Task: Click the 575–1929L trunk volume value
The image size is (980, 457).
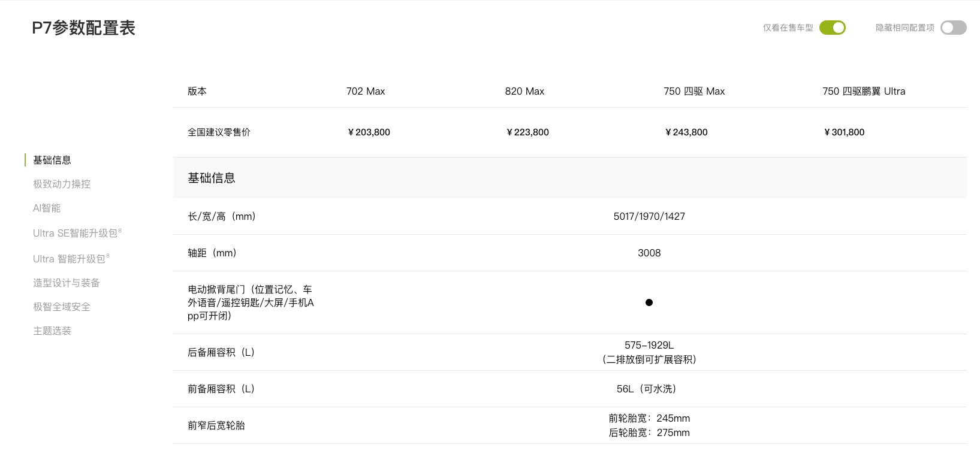Action: click(x=649, y=345)
